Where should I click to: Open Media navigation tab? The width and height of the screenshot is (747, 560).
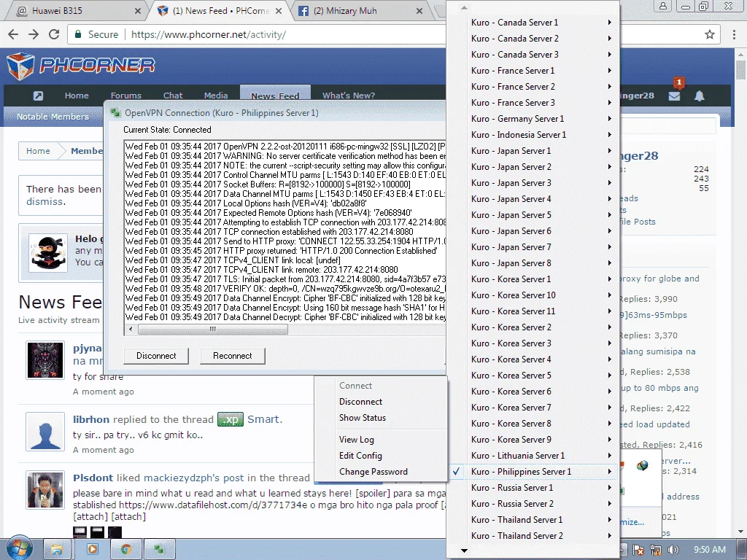tap(216, 96)
